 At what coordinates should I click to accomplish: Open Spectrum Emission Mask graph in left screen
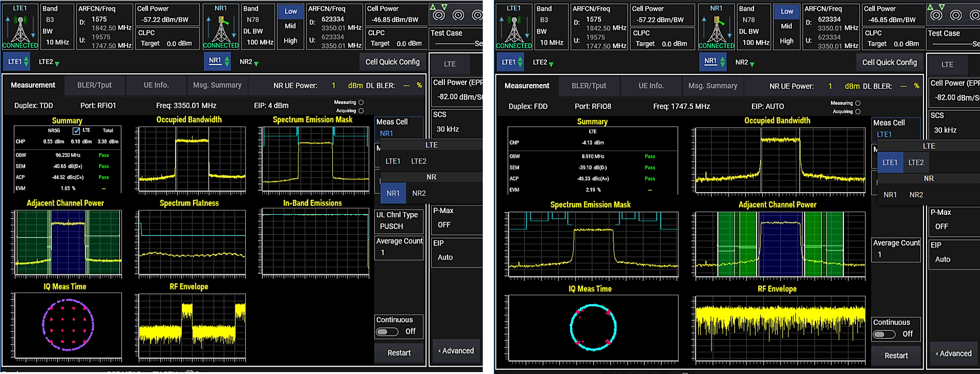316,159
